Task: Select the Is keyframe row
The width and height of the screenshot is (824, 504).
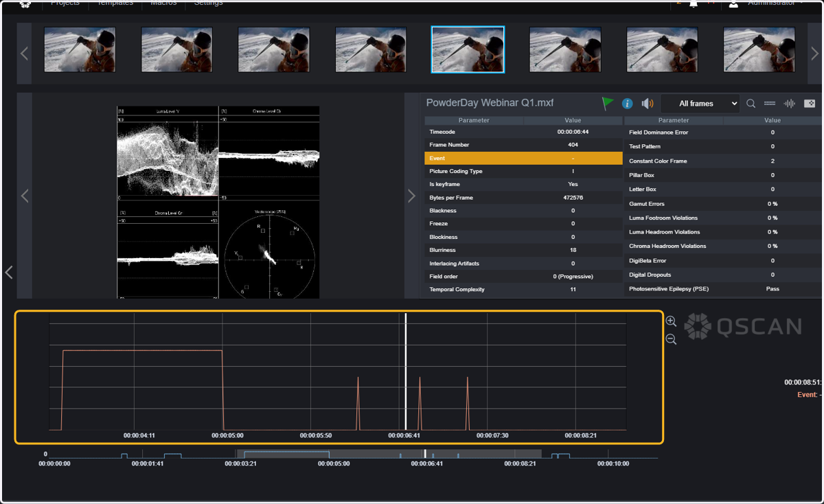Action: [x=523, y=184]
